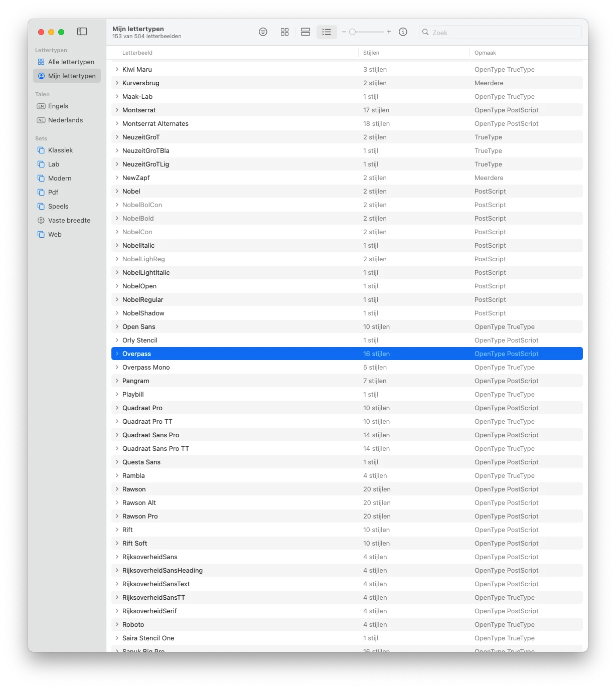Select the Questa Sans font row
The image size is (616, 689).
point(347,462)
